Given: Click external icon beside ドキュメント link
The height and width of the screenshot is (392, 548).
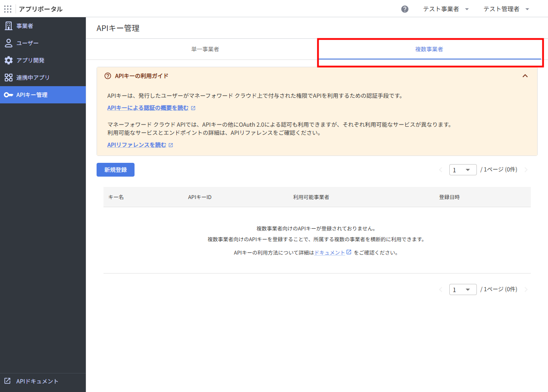Looking at the screenshot, I should click(349, 252).
